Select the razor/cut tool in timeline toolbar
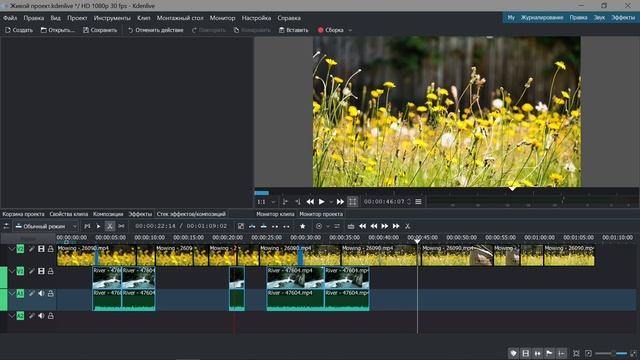 click(110, 226)
